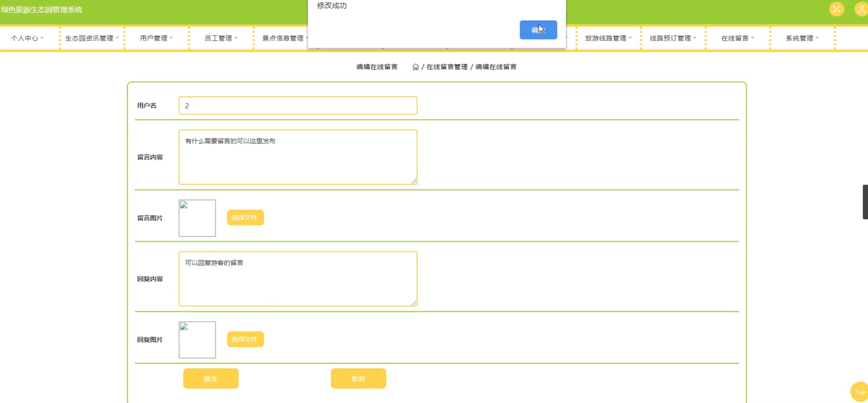The image size is (868, 403).
Task: Click inside the 用户名 input field
Action: point(298,106)
